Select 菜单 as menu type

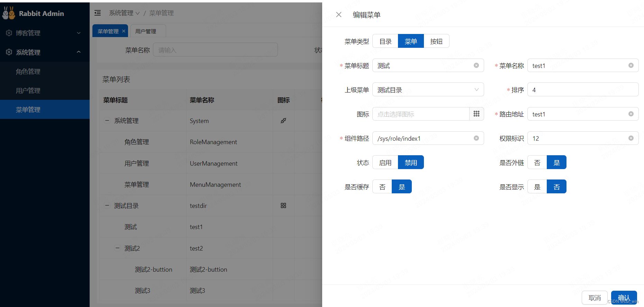(x=411, y=41)
